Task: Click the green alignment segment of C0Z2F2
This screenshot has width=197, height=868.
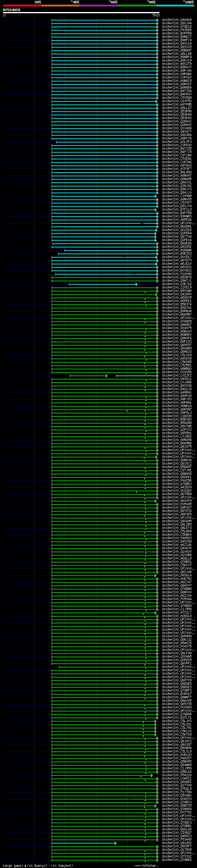Action: [89, 376]
